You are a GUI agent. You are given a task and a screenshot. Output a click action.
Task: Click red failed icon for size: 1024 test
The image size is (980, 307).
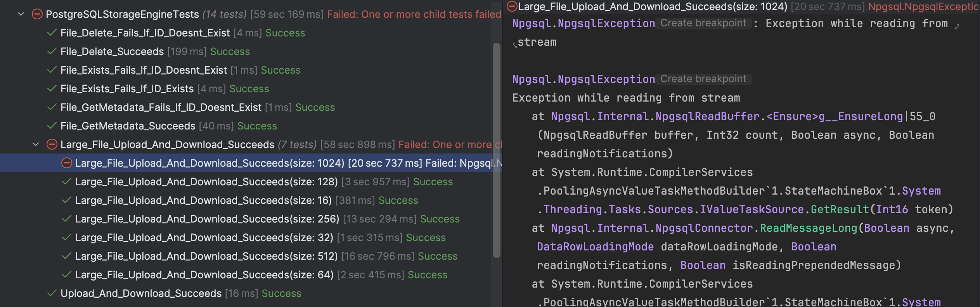pos(66,163)
